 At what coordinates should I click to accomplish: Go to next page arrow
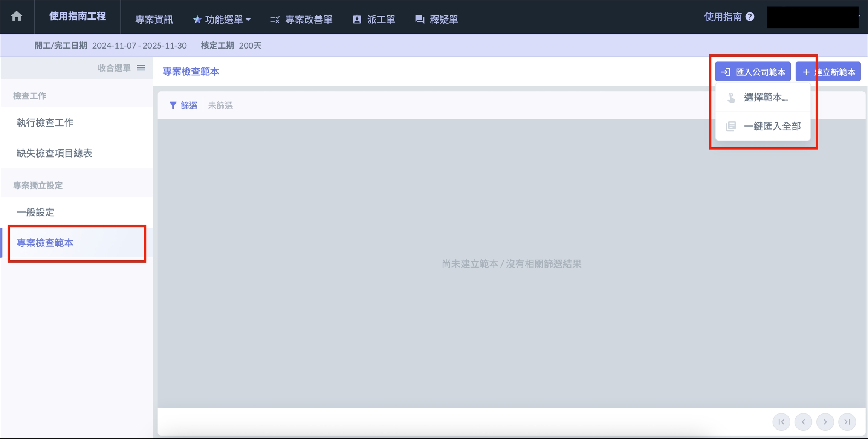pyautogui.click(x=825, y=422)
